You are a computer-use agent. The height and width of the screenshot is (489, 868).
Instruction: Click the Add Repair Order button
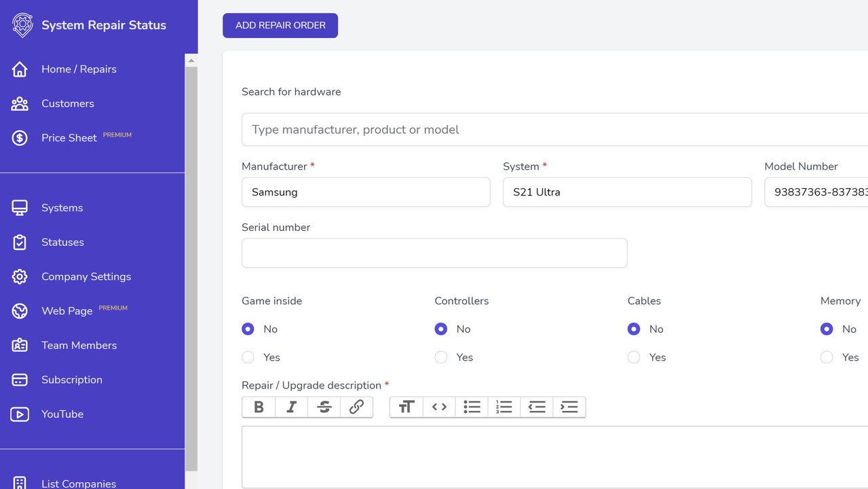click(x=280, y=26)
